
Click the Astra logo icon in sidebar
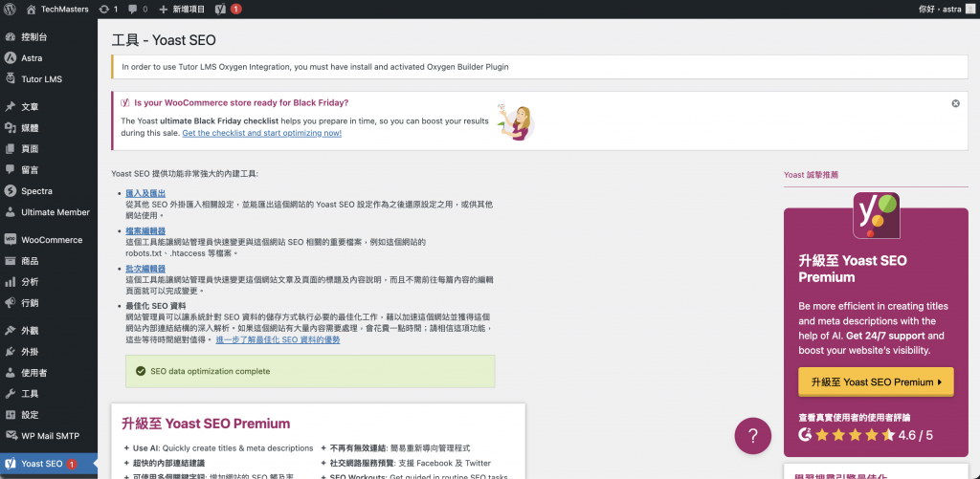[x=10, y=58]
